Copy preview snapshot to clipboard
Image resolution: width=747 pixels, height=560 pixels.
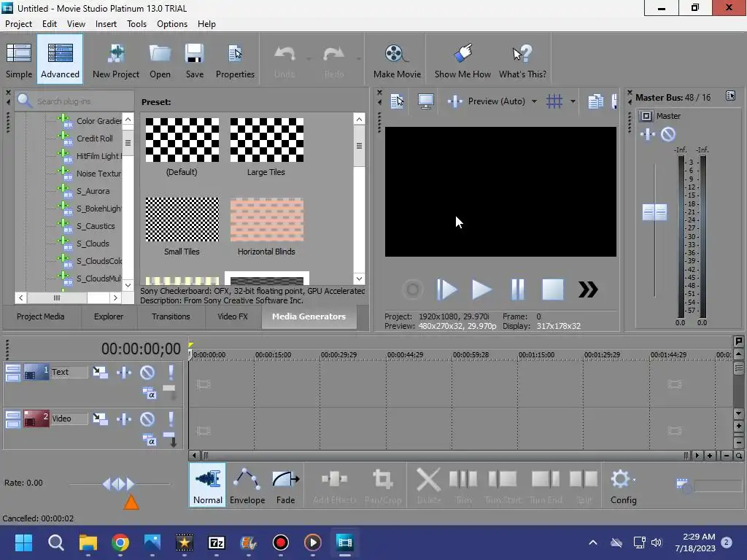595,101
